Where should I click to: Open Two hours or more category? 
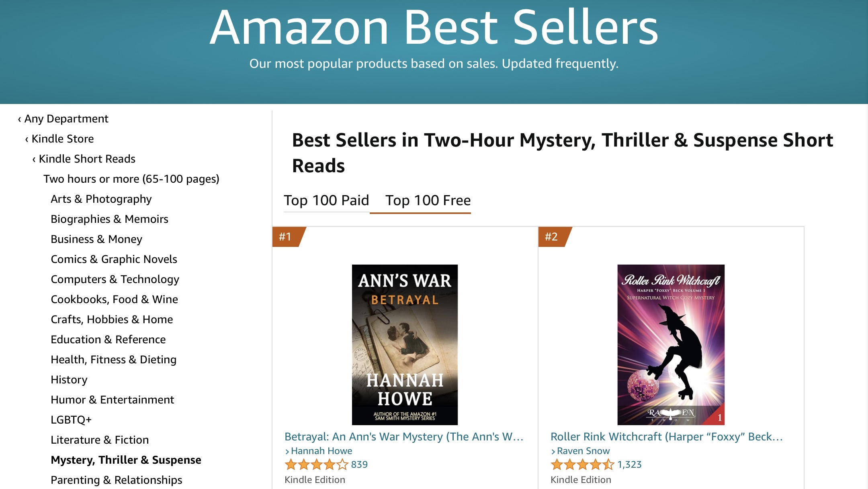tap(131, 179)
